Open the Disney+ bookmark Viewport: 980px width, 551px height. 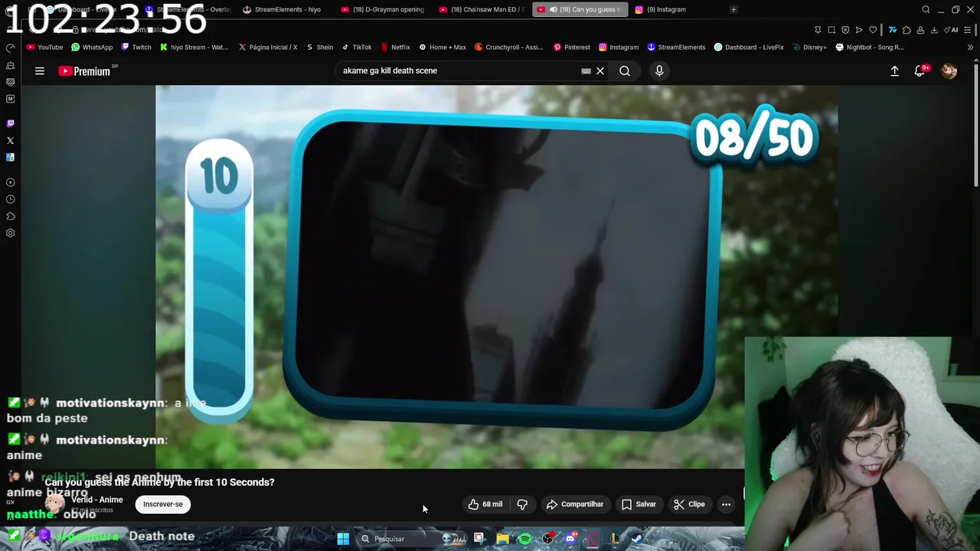click(x=808, y=47)
